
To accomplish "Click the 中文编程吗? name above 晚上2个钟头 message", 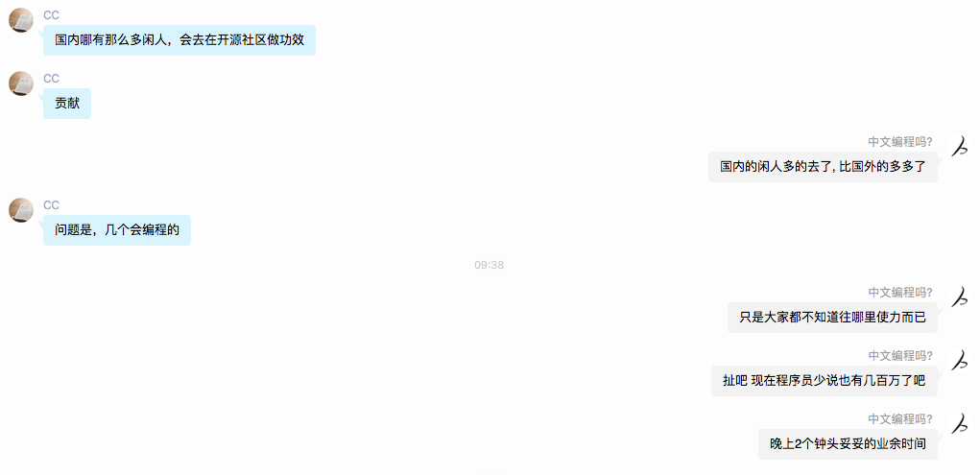I will pos(900,418).
